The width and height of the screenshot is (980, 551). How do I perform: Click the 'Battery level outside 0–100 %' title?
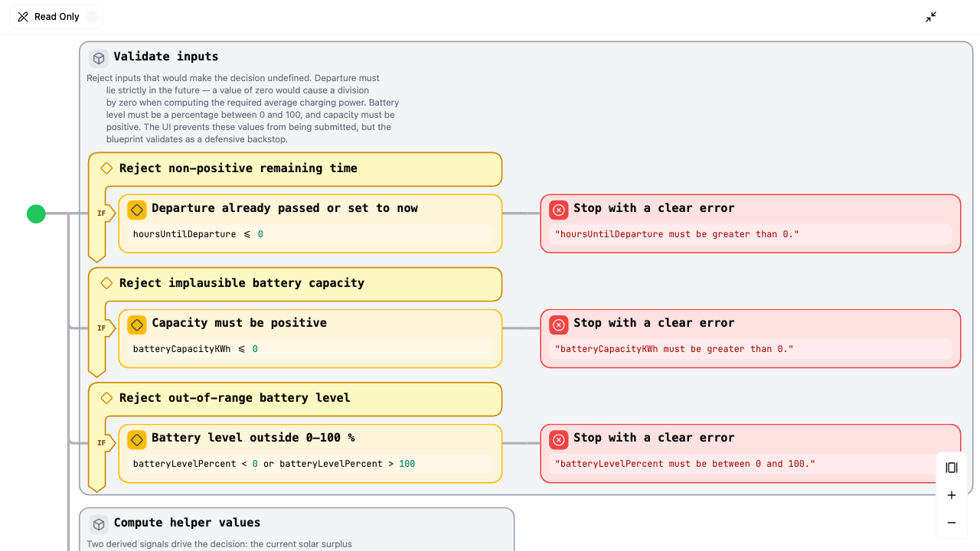(253, 438)
